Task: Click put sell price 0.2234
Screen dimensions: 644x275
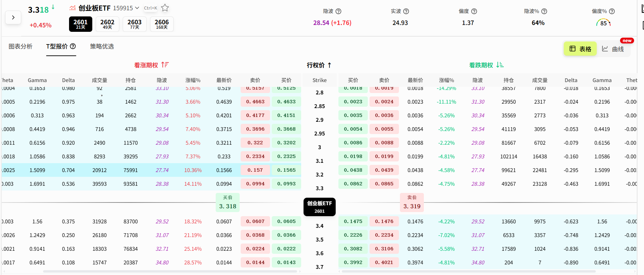Action: click(384, 235)
